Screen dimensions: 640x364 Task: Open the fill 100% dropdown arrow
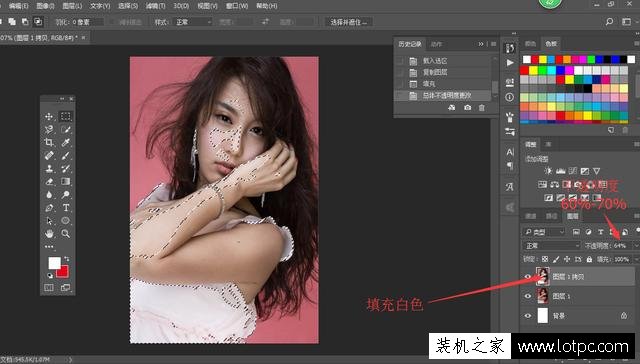pos(636,259)
